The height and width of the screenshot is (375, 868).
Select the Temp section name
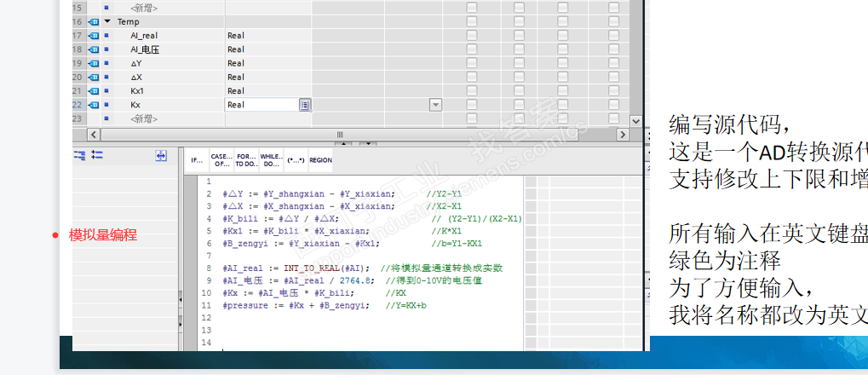129,21
